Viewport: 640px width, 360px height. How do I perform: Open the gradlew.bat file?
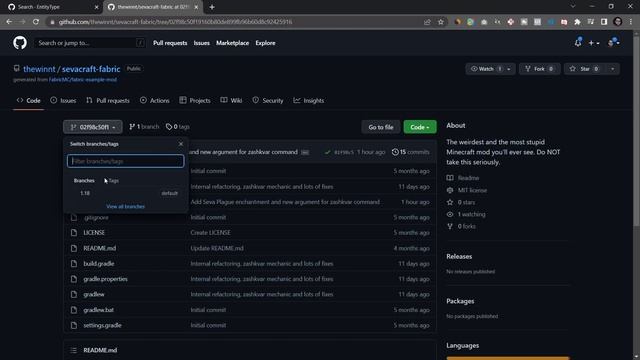coord(98,310)
